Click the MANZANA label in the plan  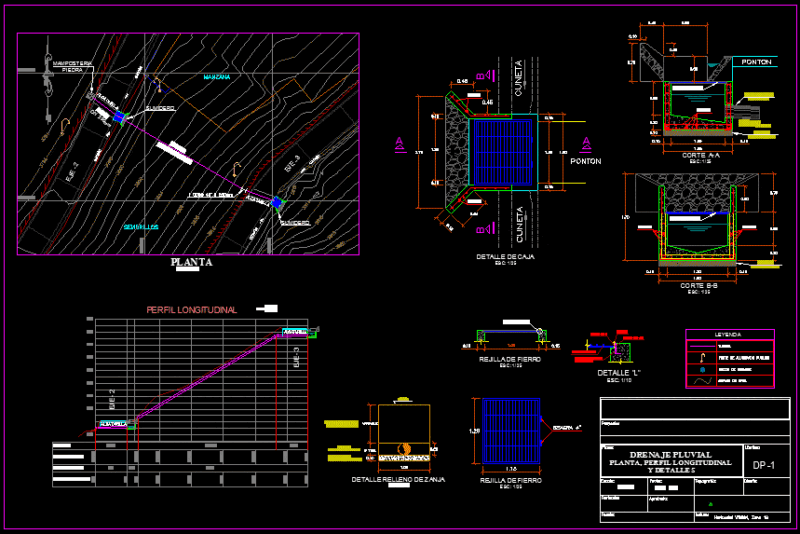(217, 77)
